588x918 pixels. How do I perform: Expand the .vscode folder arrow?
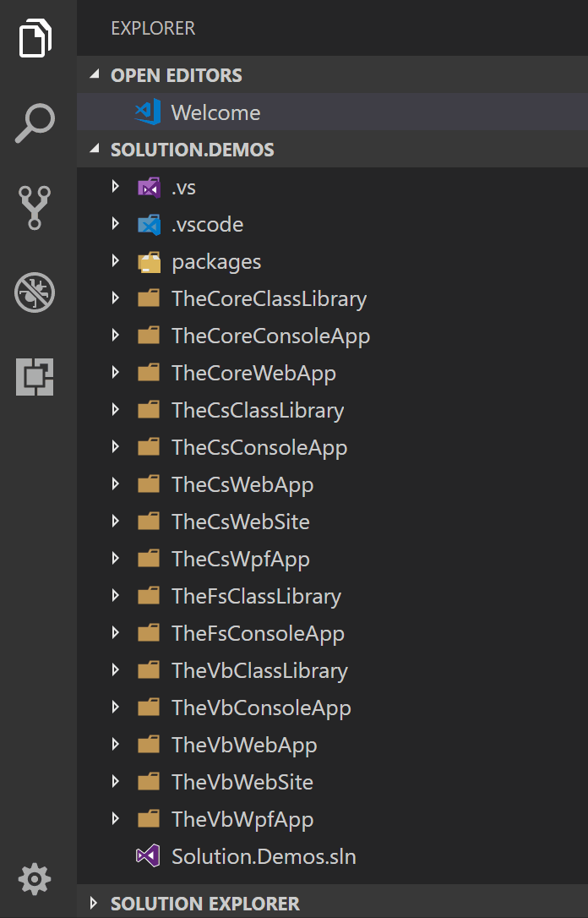[115, 224]
